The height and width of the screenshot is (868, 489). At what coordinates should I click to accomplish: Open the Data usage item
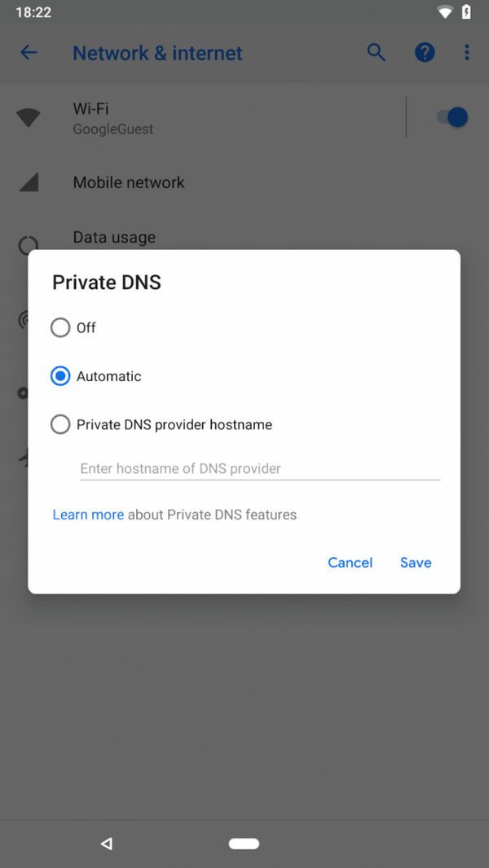coord(114,237)
